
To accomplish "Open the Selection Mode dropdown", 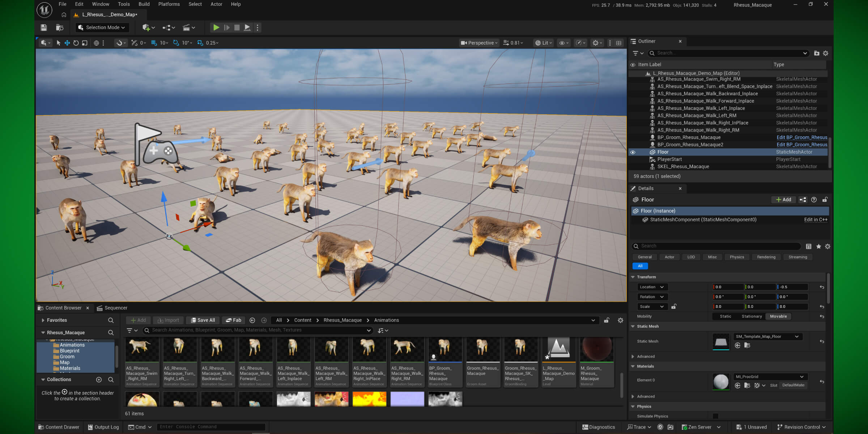I will [102, 27].
